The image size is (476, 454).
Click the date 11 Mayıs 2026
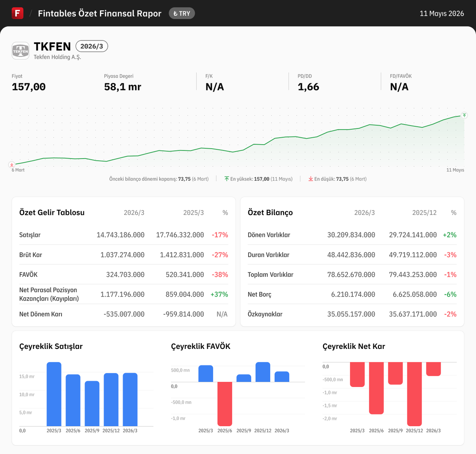pos(442,13)
